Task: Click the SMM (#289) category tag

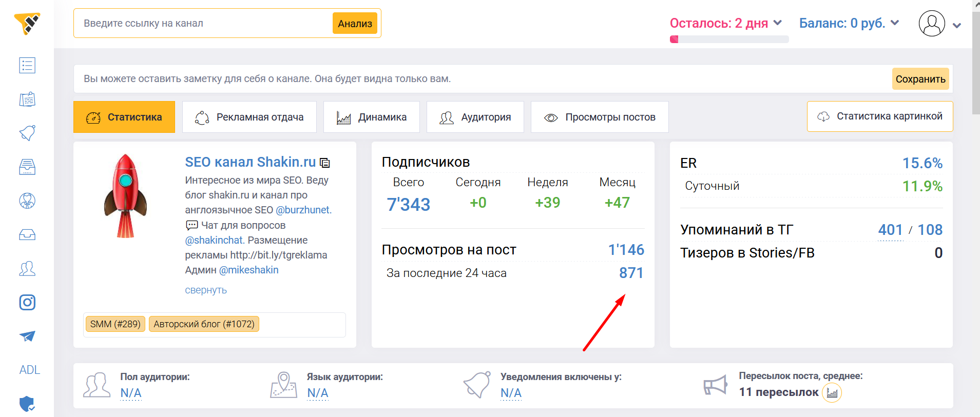Action: point(116,324)
